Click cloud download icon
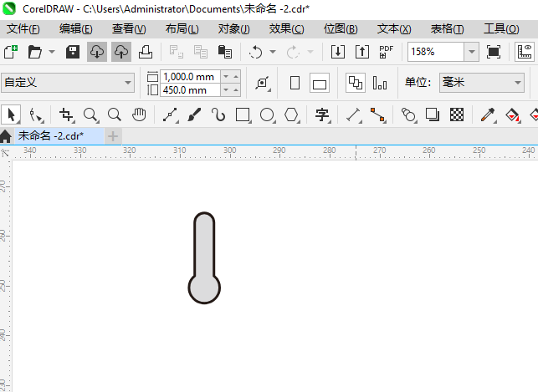 click(x=97, y=52)
